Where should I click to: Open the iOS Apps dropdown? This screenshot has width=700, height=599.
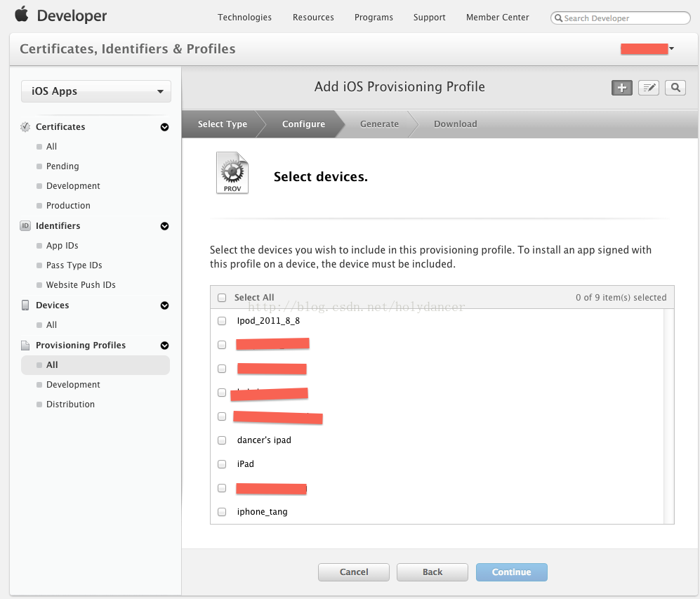click(96, 91)
